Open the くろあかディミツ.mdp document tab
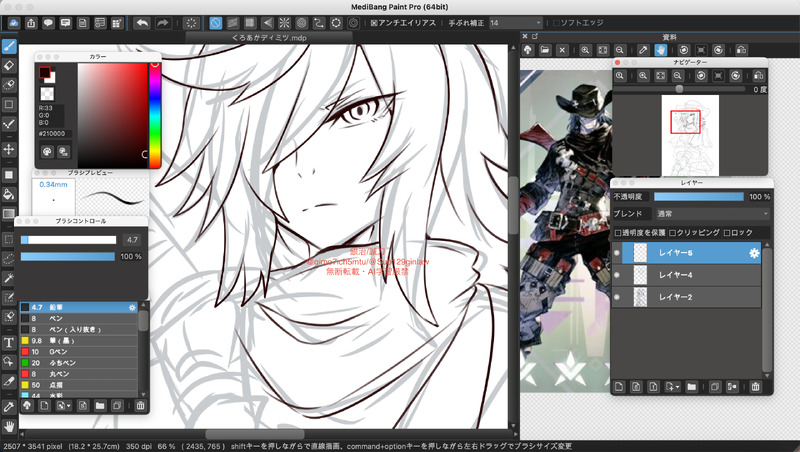Viewport: 800px width, 452px height. click(x=269, y=38)
